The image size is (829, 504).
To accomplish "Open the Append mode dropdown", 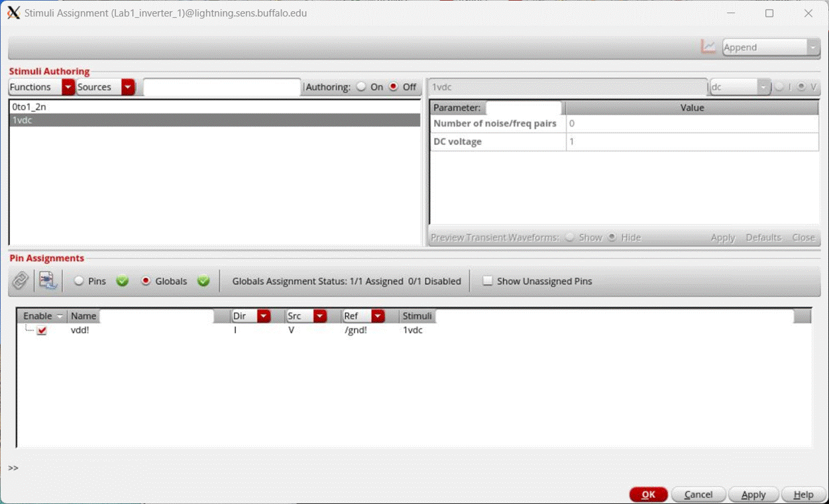I will pos(812,47).
